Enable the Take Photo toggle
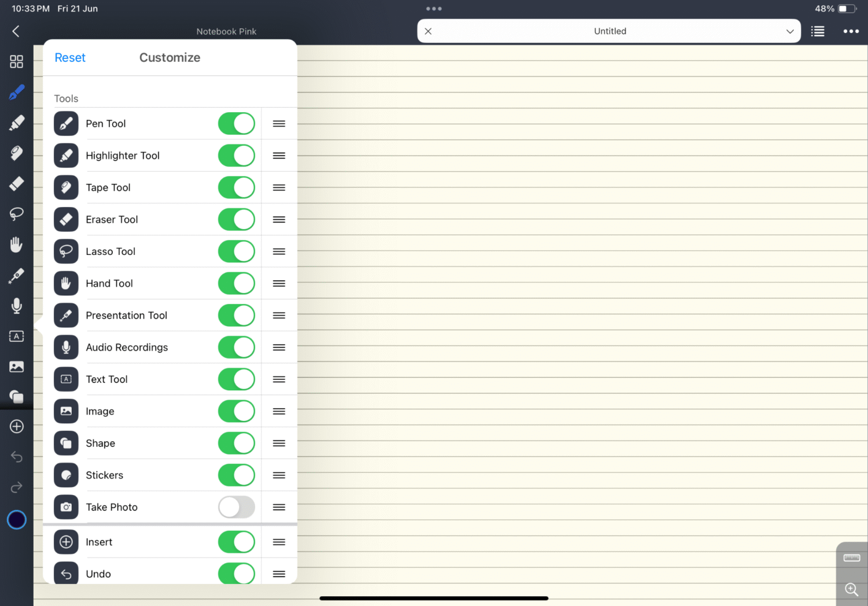Screen dimensions: 868x606 click(x=236, y=507)
